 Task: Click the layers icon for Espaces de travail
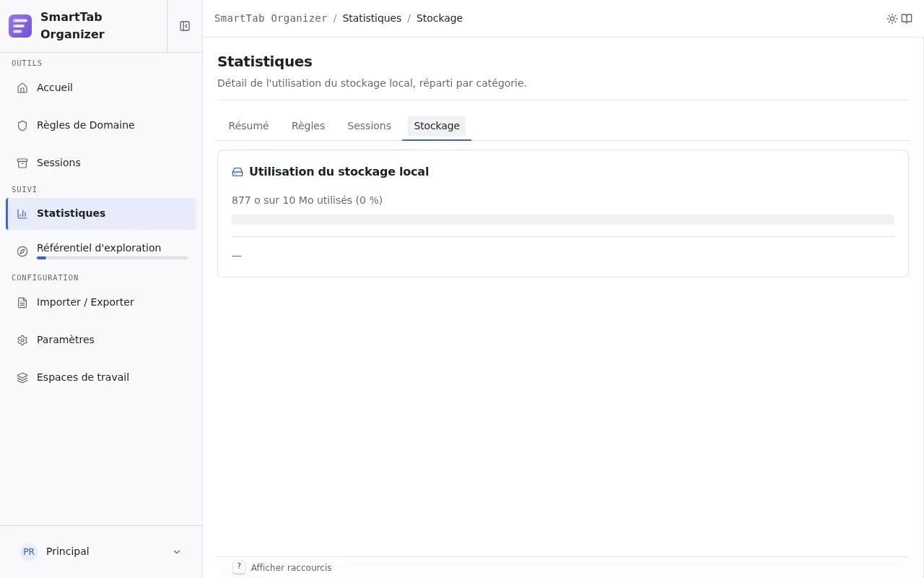[x=22, y=378]
